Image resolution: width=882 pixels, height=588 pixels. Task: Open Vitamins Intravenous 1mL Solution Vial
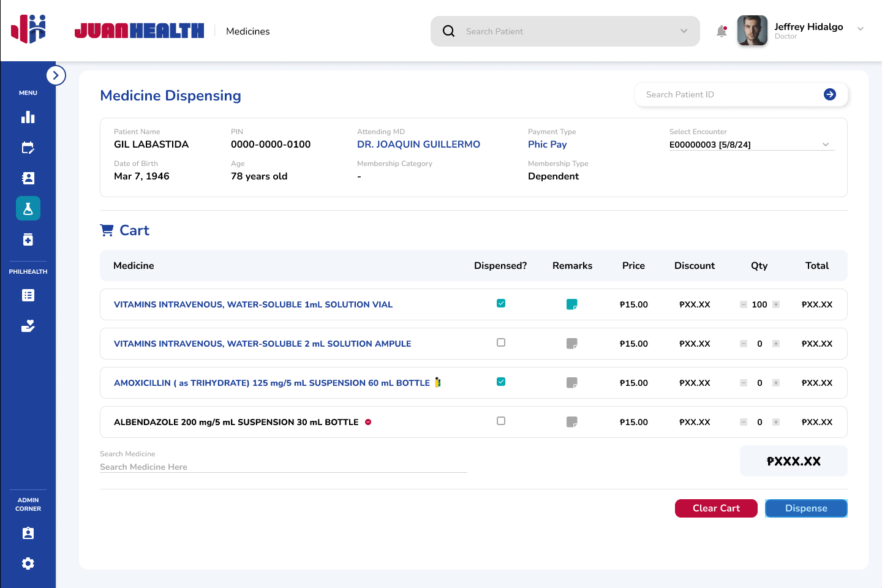pos(253,304)
